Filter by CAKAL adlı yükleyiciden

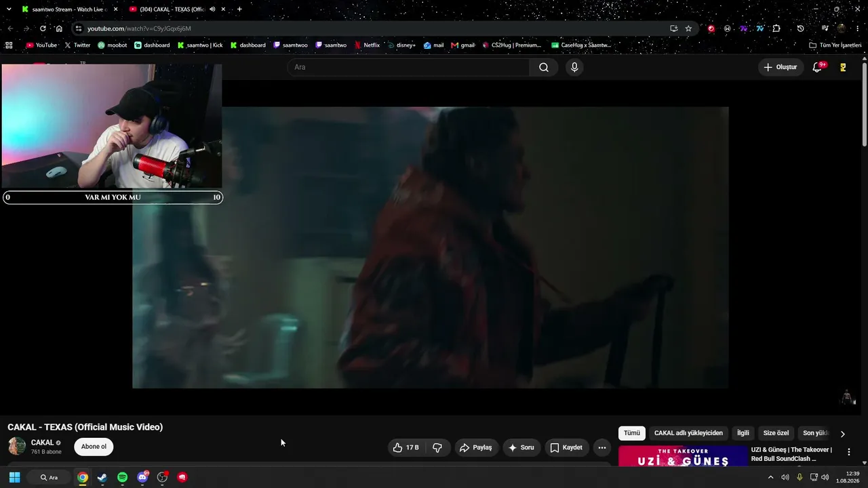[x=688, y=433]
